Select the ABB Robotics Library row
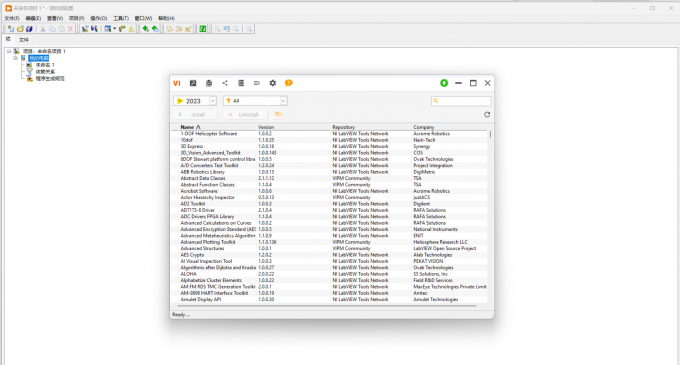The width and height of the screenshot is (680, 365). coord(330,172)
